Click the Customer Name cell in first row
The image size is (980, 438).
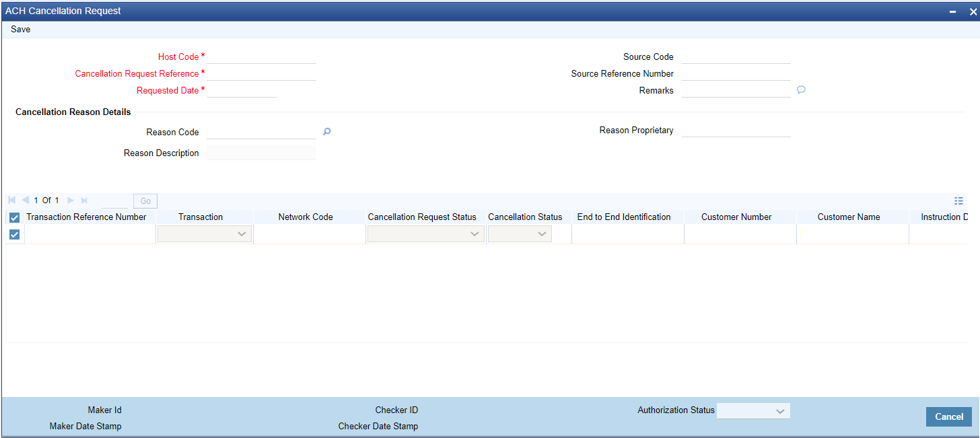pos(853,234)
